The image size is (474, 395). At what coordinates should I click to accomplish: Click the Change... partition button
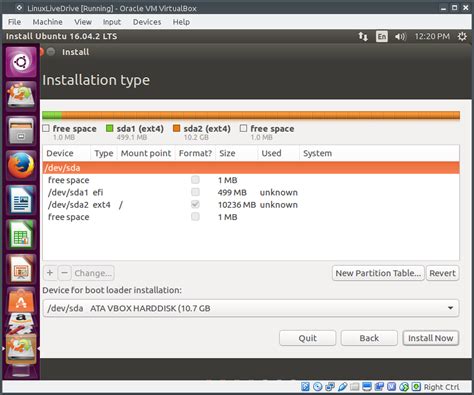(93, 273)
